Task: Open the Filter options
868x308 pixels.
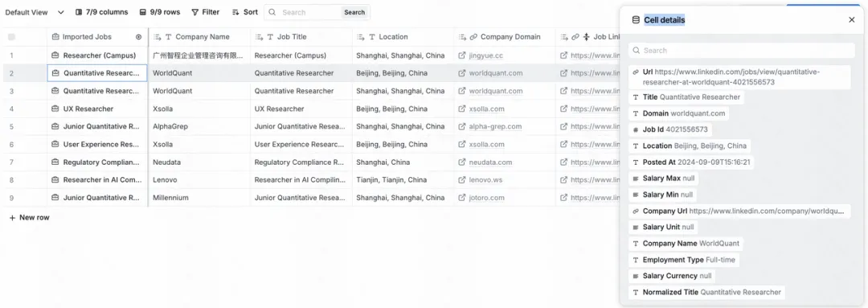Action: coord(206,12)
